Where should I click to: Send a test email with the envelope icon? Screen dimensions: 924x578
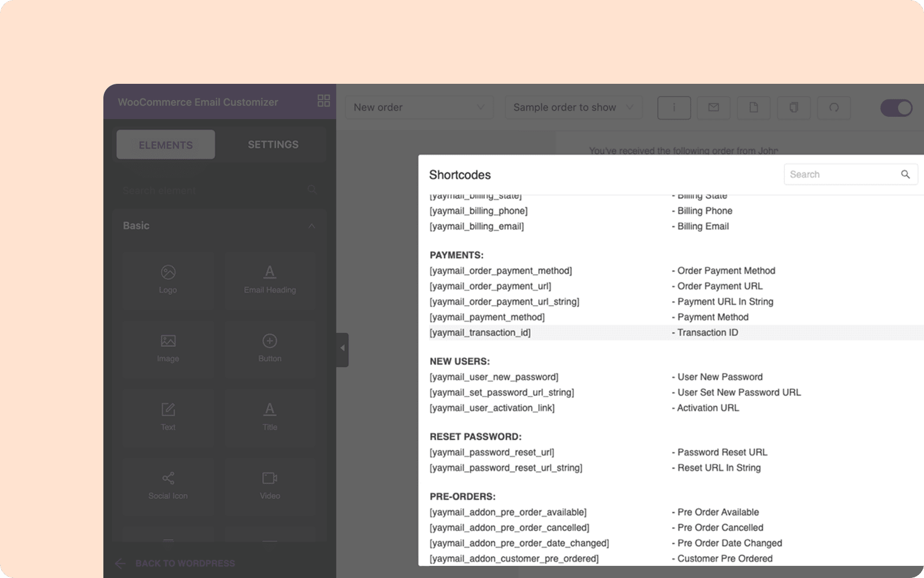tap(714, 108)
